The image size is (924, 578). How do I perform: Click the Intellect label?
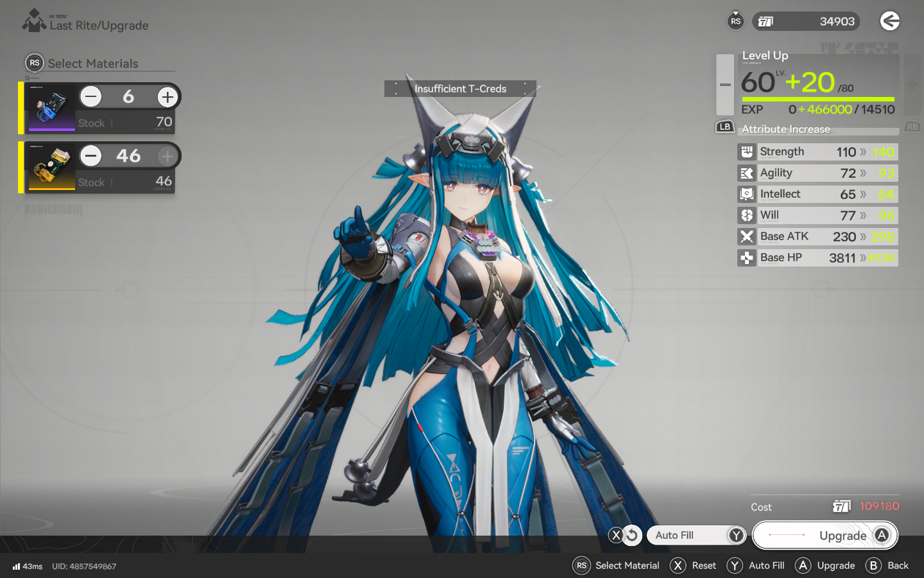pyautogui.click(x=780, y=194)
